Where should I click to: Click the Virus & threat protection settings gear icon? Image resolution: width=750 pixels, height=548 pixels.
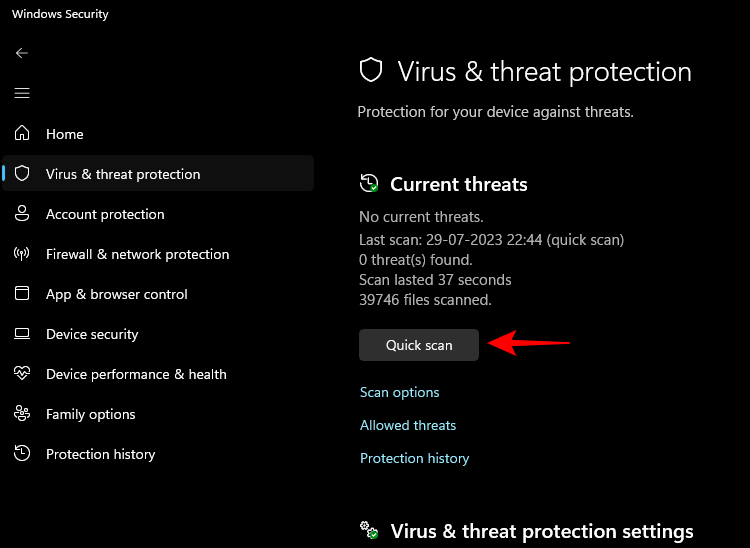coord(369,531)
